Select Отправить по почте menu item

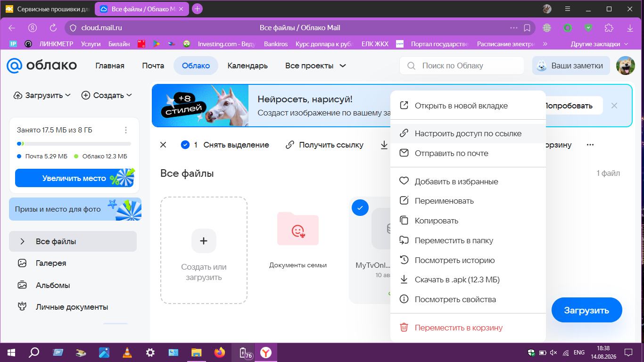(468, 153)
